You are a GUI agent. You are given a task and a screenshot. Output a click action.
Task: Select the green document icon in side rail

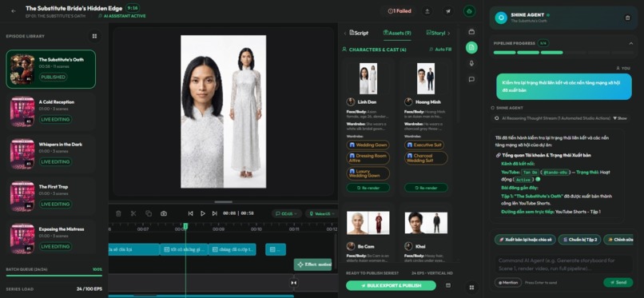pyautogui.click(x=471, y=48)
